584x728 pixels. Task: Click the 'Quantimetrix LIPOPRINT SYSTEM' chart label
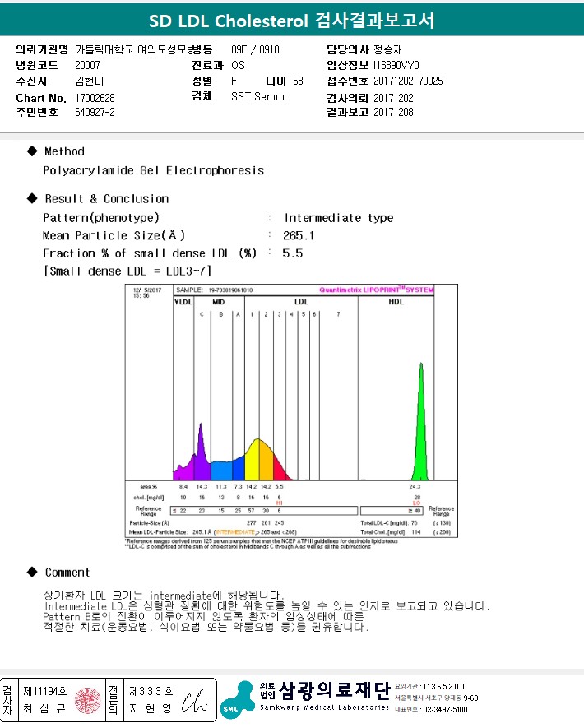pos(376,290)
